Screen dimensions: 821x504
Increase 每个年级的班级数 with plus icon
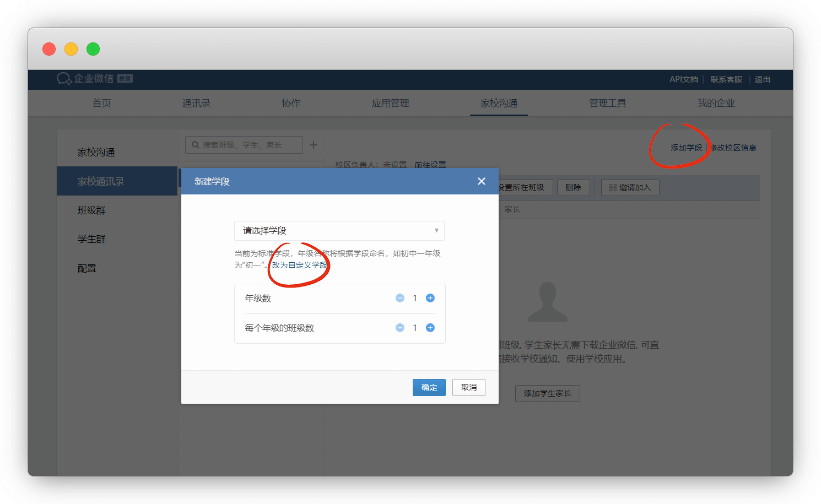click(430, 328)
